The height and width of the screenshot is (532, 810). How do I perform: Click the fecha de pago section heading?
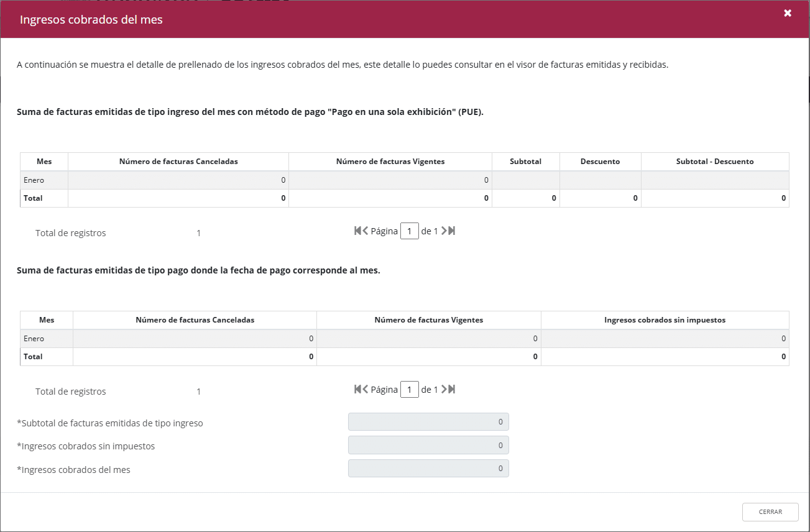point(198,271)
